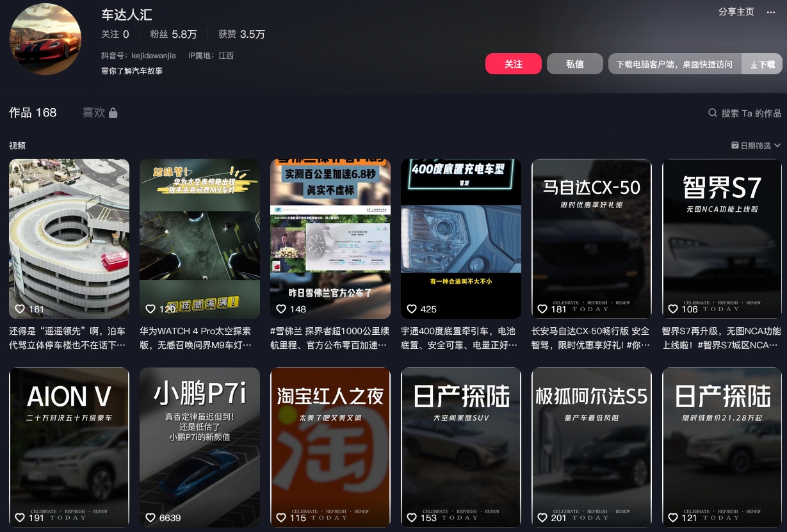Click heart icon showing 148 likes

(281, 309)
